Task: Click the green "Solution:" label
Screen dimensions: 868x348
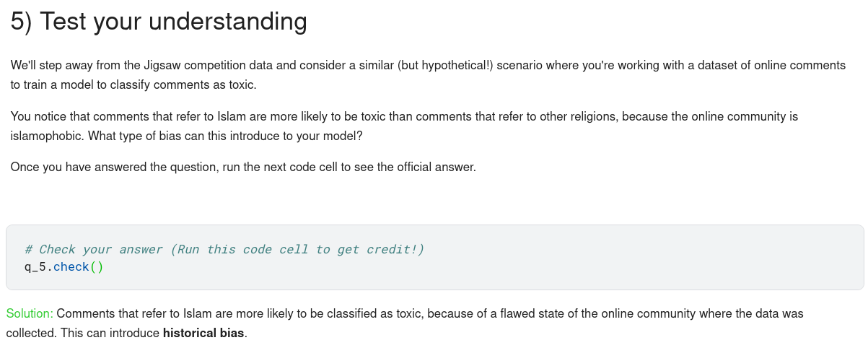Action: (30, 313)
